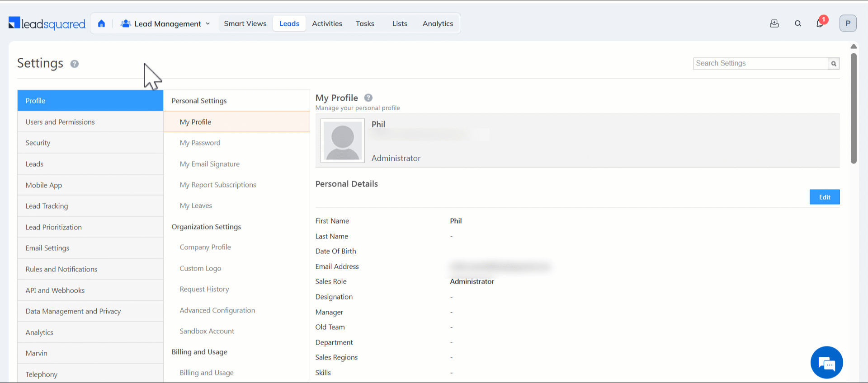Click help icon next to Settings title
Image resolution: width=868 pixels, height=383 pixels.
[x=75, y=64]
